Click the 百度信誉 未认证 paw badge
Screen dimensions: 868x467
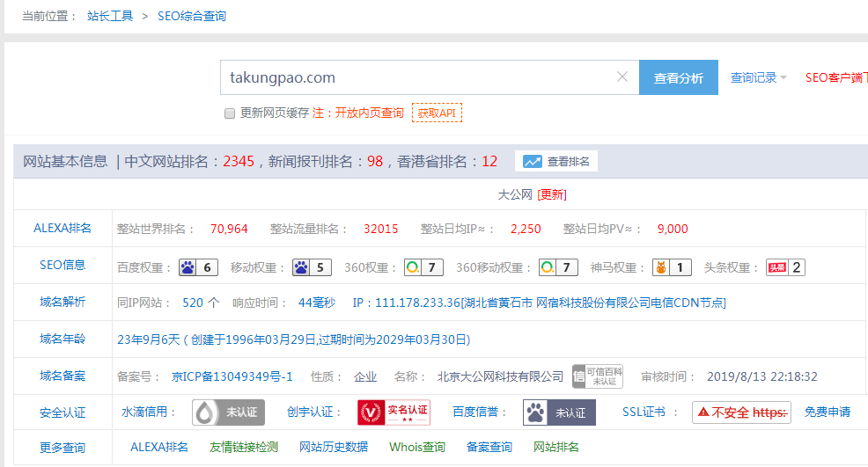[x=559, y=412]
